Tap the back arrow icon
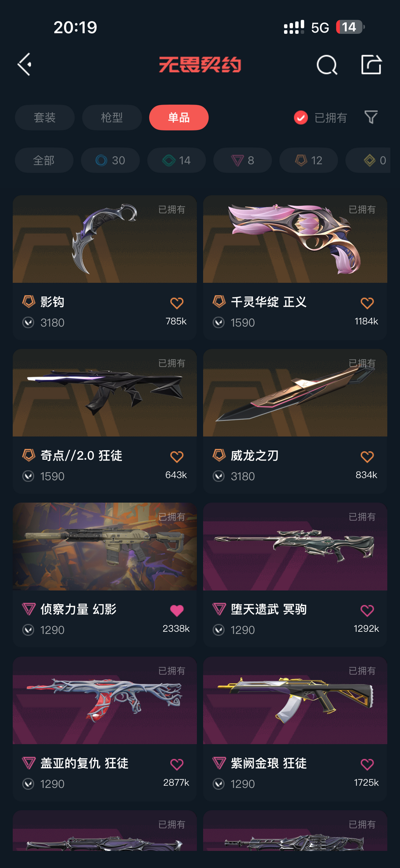This screenshot has height=868, width=400. pos(25,65)
